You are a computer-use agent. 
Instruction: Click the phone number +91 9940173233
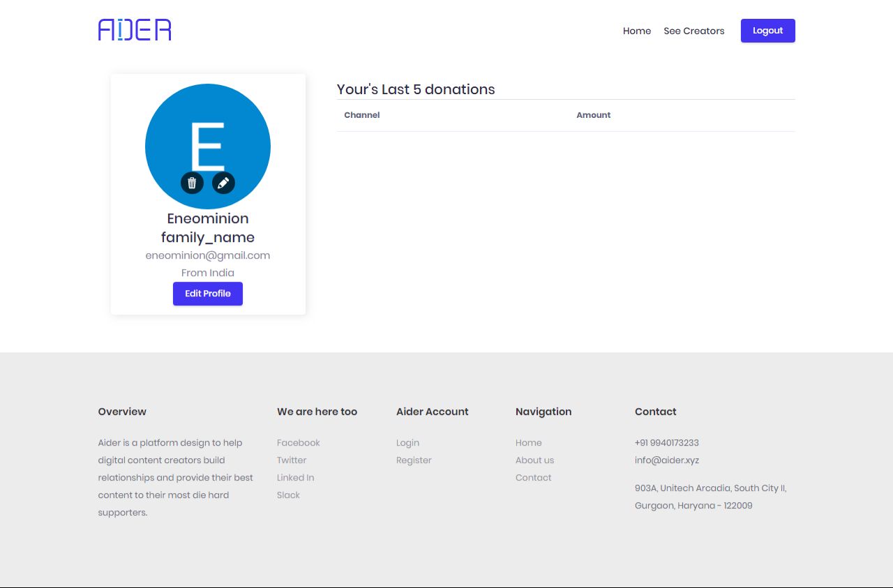(x=667, y=443)
